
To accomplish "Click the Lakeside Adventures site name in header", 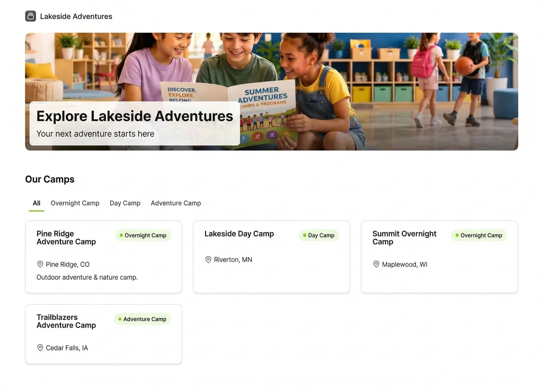I will (76, 16).
